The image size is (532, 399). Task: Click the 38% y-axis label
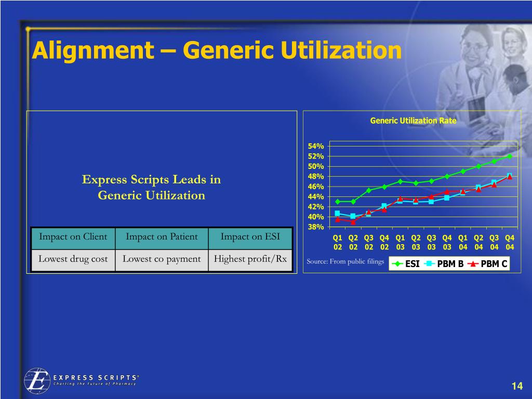pyautogui.click(x=316, y=227)
